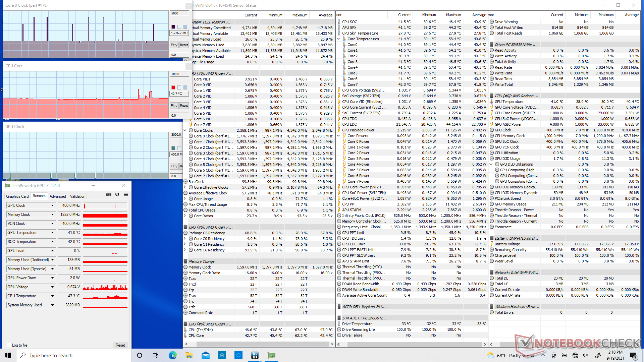Click the GPU-Z screenshot camera icon
Viewport: 644px width, 362px height.
109,195
